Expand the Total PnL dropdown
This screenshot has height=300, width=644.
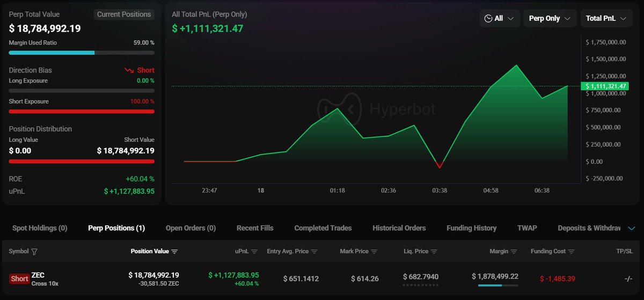(x=606, y=18)
